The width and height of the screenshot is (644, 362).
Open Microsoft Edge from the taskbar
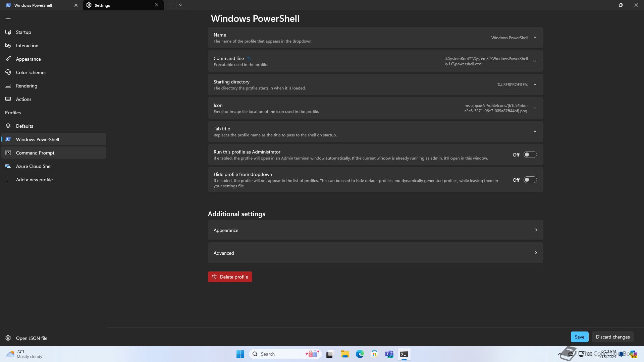pos(360,354)
